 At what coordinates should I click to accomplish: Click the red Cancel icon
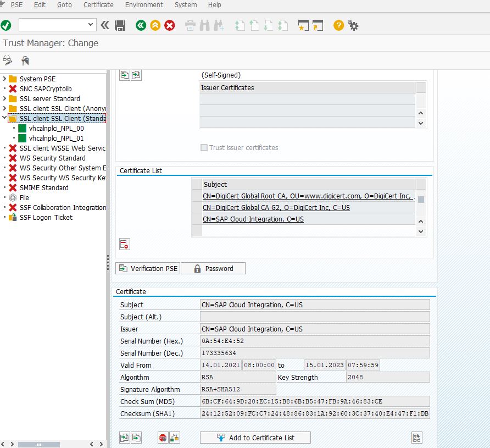[x=170, y=25]
